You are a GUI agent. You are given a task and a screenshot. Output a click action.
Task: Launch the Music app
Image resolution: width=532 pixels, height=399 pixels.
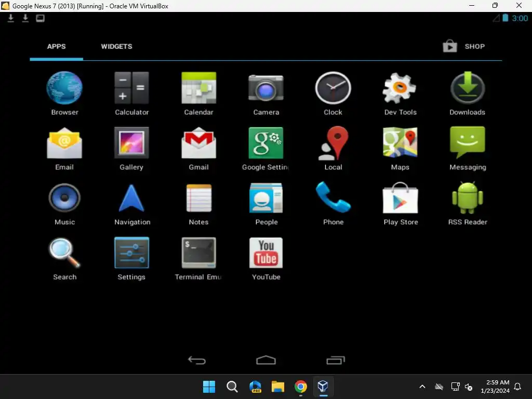tap(64, 204)
